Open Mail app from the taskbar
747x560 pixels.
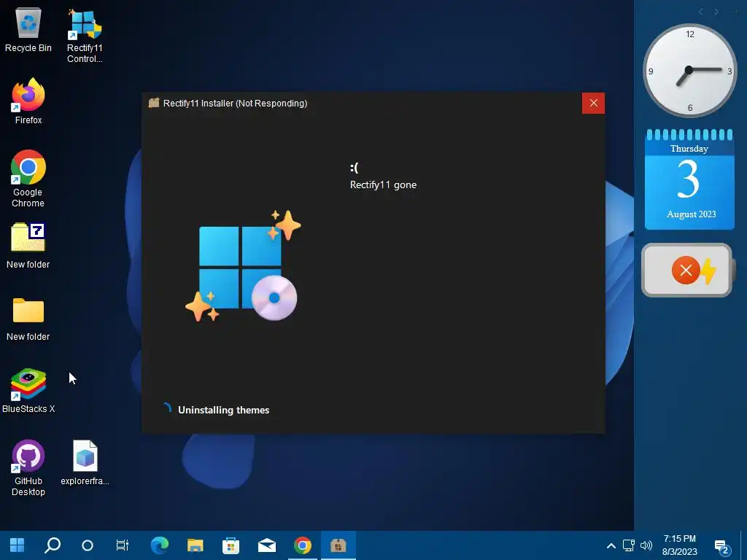(x=267, y=545)
